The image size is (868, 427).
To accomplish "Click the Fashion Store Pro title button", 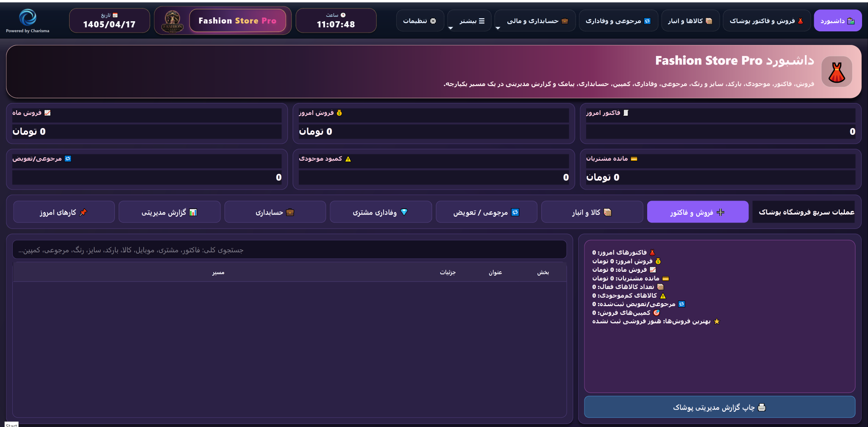I will 237,20.
